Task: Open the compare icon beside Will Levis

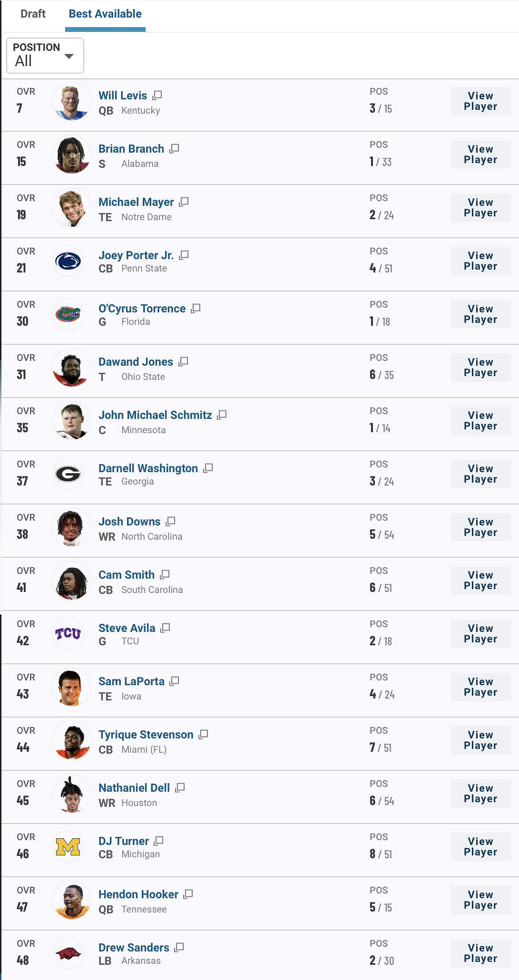Action: tap(157, 95)
